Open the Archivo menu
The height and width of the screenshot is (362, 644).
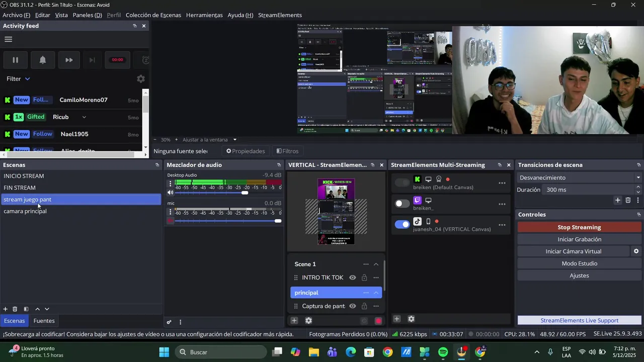[16, 15]
